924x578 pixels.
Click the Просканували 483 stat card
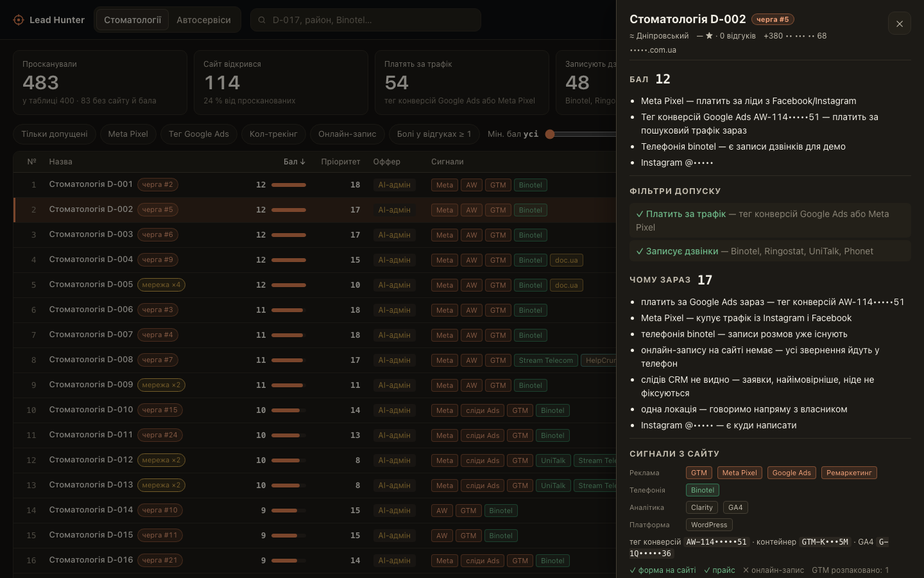pos(100,83)
